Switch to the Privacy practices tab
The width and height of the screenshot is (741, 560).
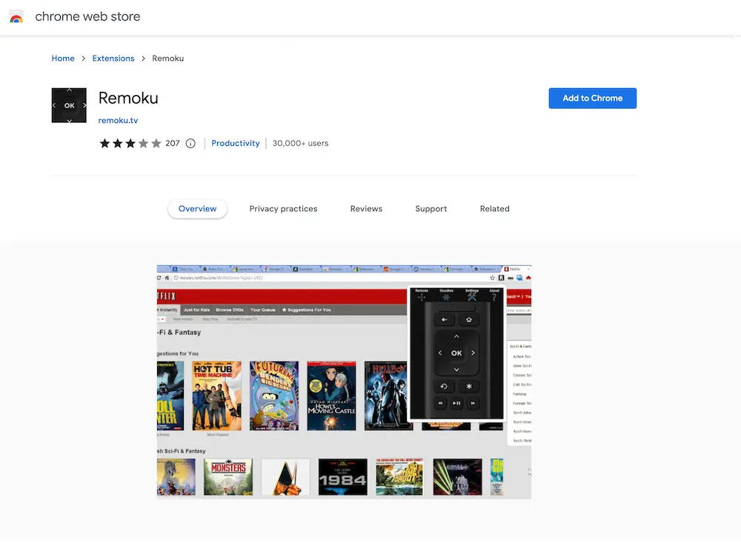pyautogui.click(x=284, y=209)
